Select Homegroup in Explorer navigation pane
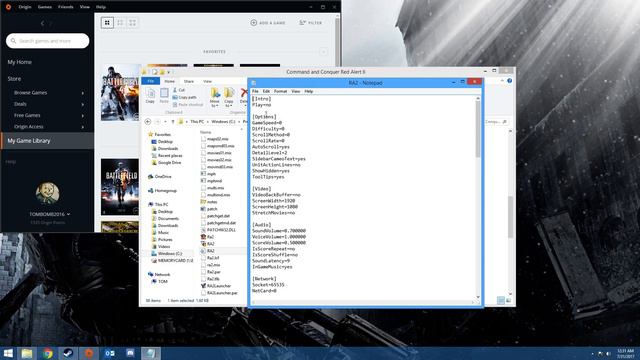Image resolution: width=640 pixels, height=360 pixels. click(162, 191)
